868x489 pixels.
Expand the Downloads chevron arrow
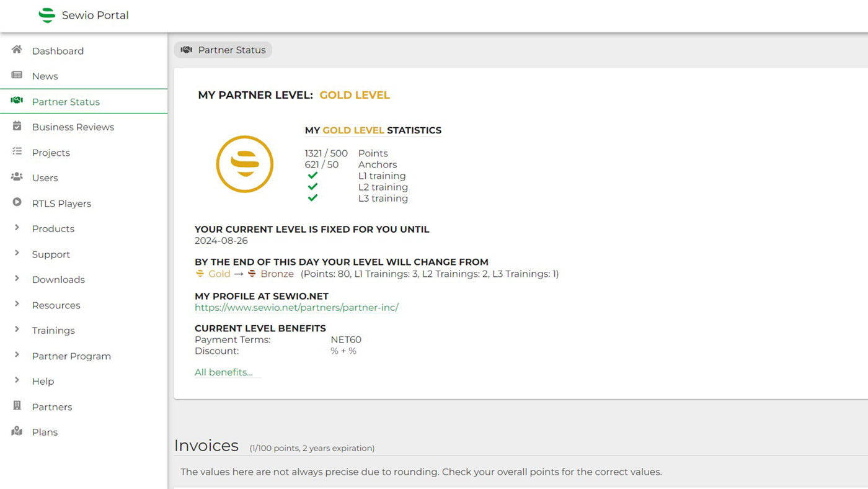[17, 279]
